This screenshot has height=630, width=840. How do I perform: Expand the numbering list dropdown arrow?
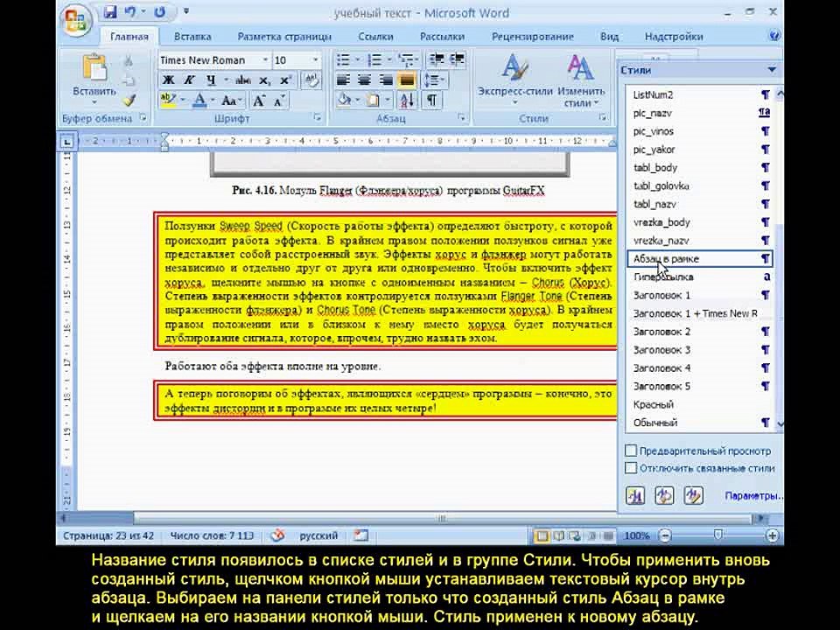tap(389, 59)
